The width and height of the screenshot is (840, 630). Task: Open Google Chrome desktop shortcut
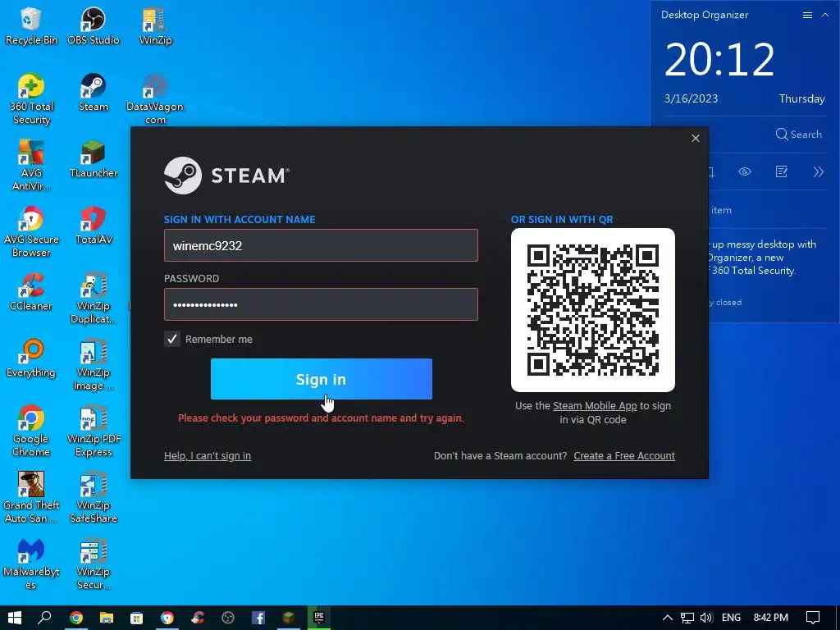coord(31,431)
